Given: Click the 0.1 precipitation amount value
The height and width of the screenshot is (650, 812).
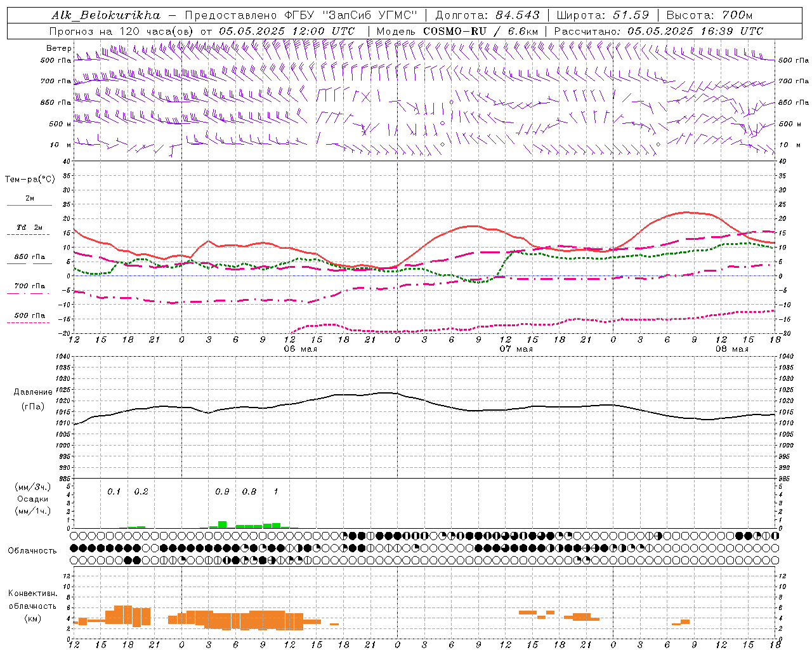Looking at the screenshot, I should coord(114,492).
